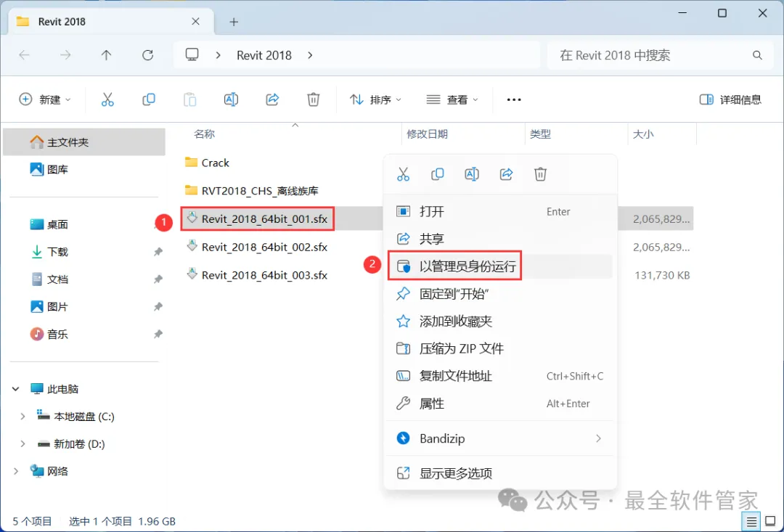Expand the 新加卷 (D:) tree node
Screen dimensions: 784x532
point(23,443)
